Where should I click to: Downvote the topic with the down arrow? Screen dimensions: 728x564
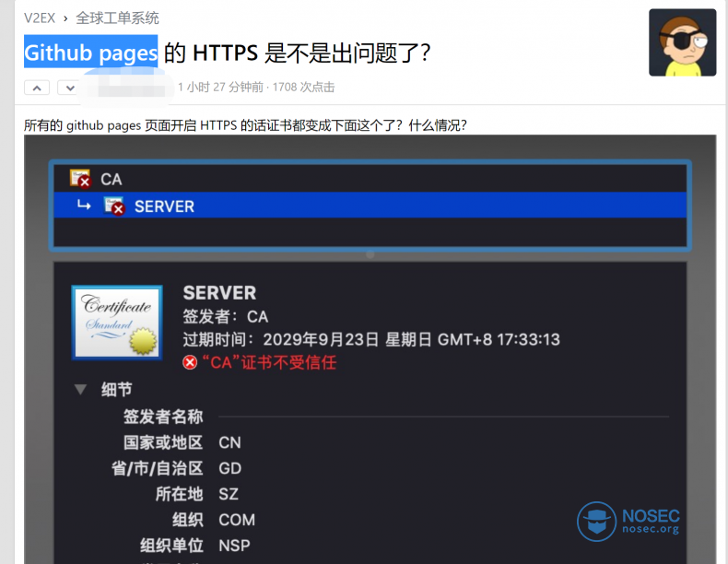point(69,88)
